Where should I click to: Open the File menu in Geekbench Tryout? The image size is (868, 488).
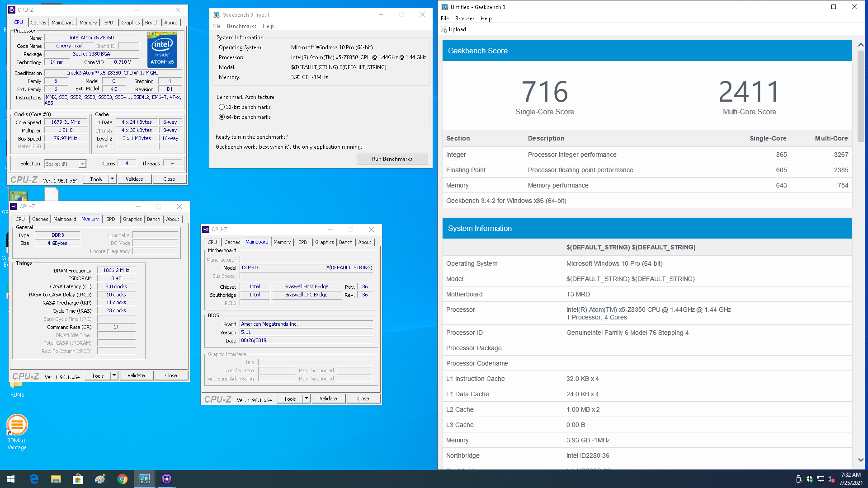[x=217, y=26]
